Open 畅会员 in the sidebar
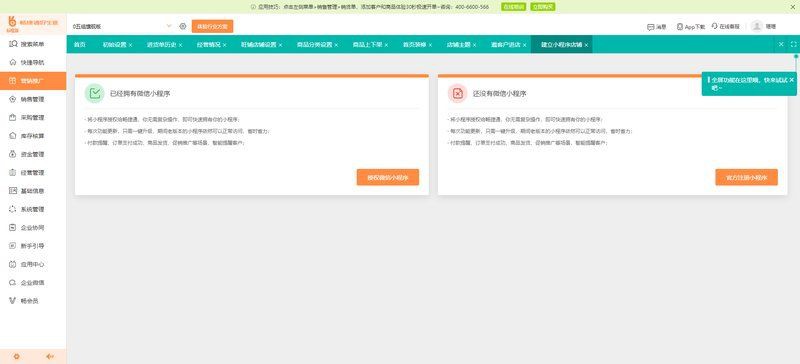 pos(33,301)
